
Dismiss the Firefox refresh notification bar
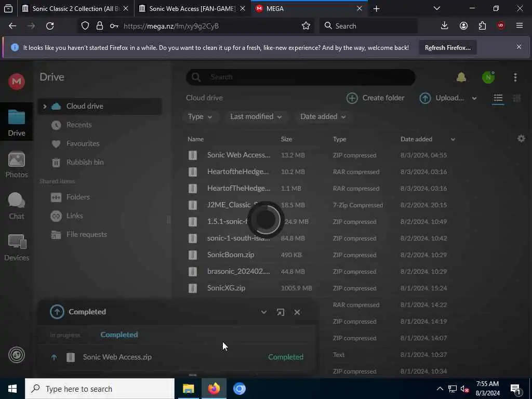tap(519, 47)
